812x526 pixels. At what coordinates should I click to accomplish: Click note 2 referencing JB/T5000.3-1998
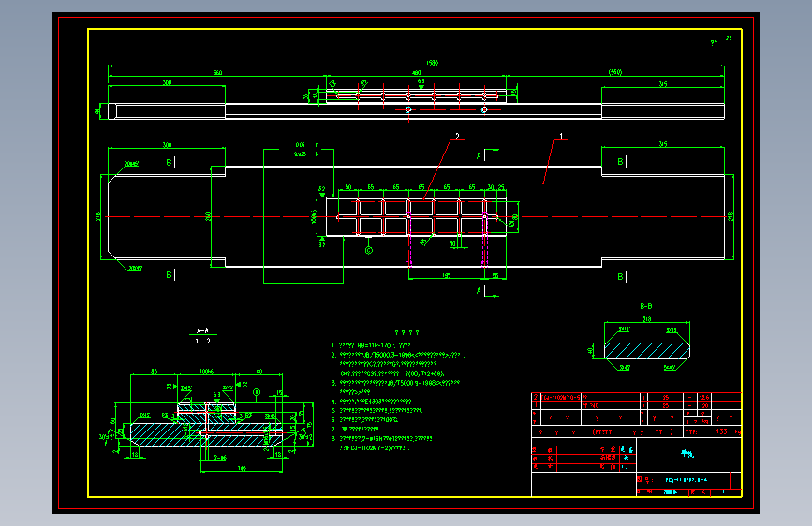pos(398,355)
